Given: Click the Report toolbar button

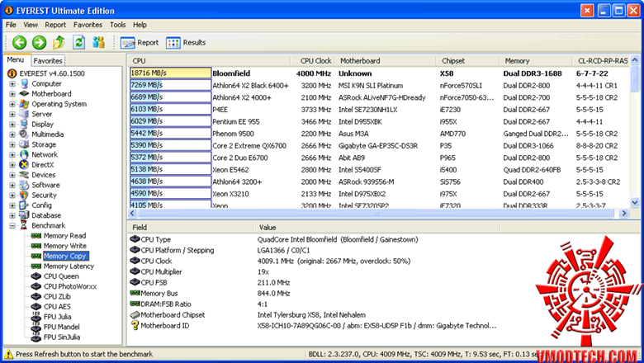Looking at the screenshot, I should [140, 42].
